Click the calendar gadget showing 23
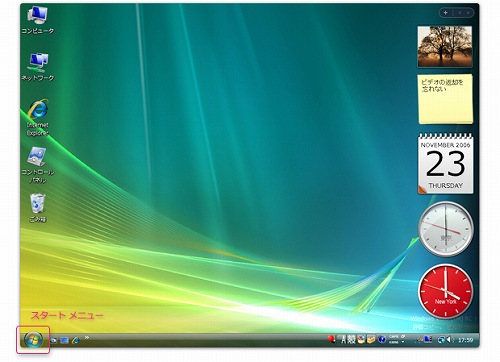Viewport: 500px width, 362px height. point(445,163)
